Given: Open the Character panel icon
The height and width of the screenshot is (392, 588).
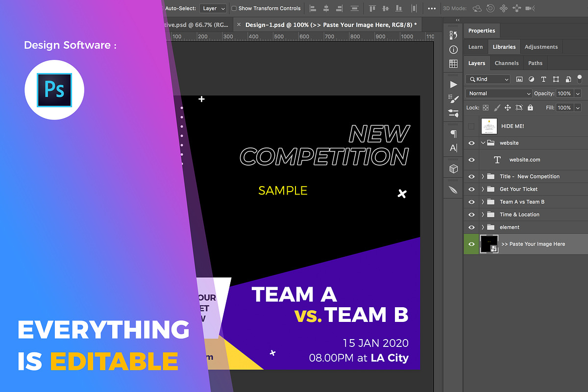Looking at the screenshot, I should (453, 148).
